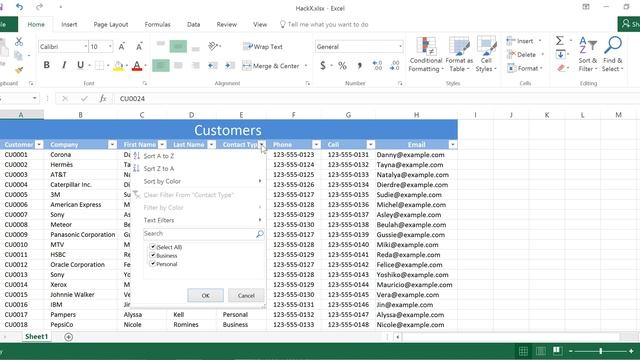Apply Percent Style format

342,65
